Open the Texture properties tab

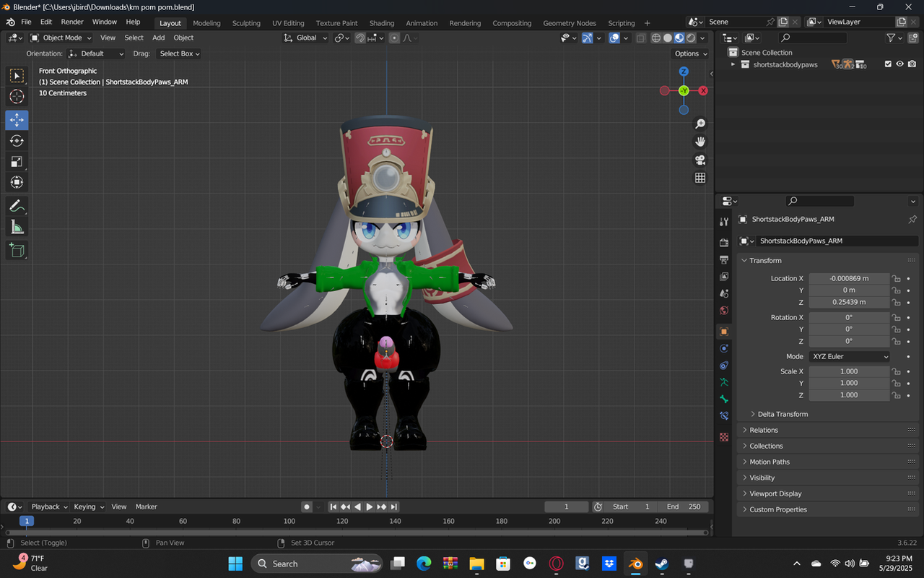[724, 437]
